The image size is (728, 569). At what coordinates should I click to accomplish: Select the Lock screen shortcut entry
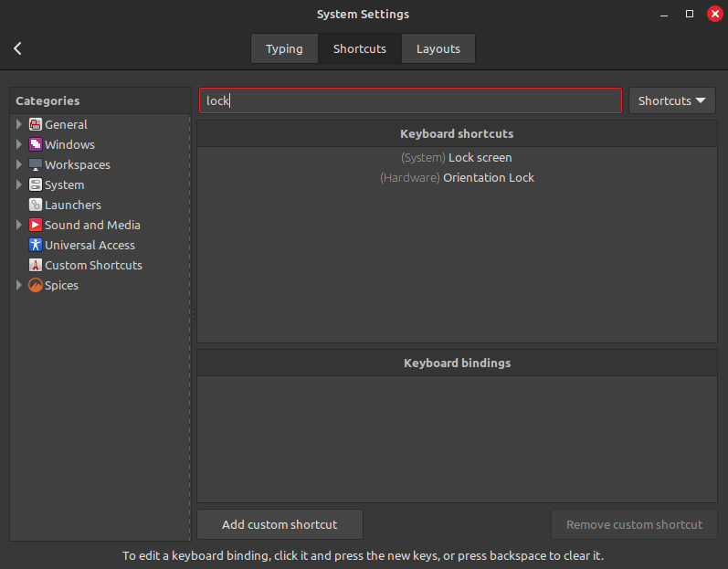(x=457, y=157)
